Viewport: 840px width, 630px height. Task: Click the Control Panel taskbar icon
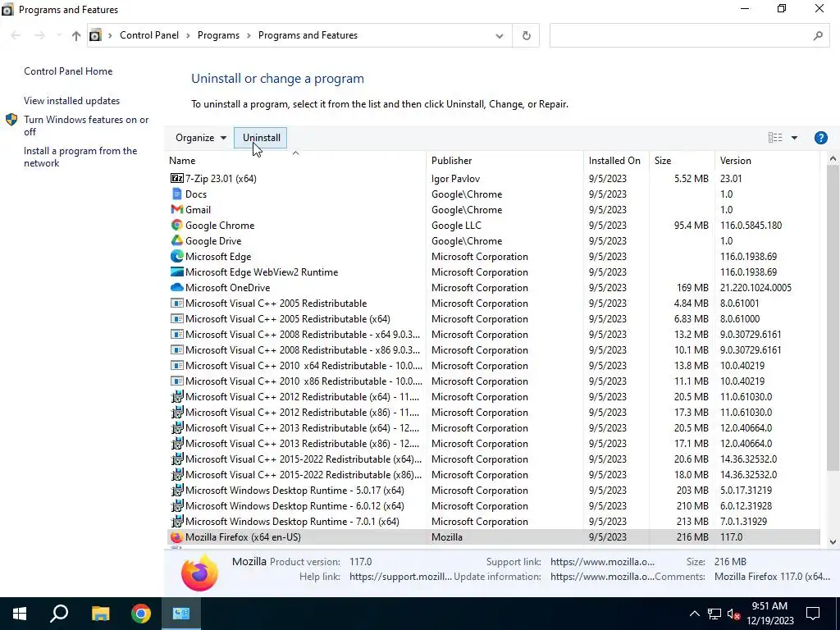point(181,614)
